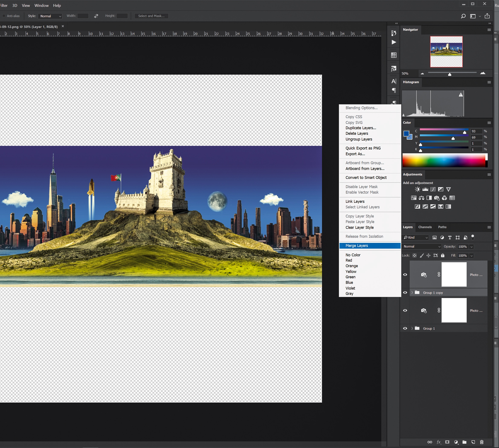Click the Navigator preview thumbnail
Image resolution: width=499 pixels, height=448 pixels.
click(446, 52)
